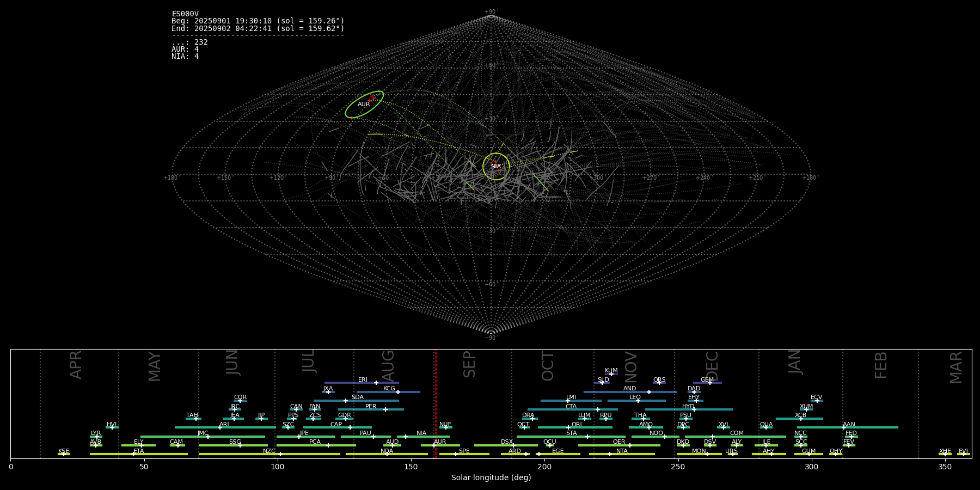Select the SPE shower bar label
The image size is (980, 490).
[464, 451]
